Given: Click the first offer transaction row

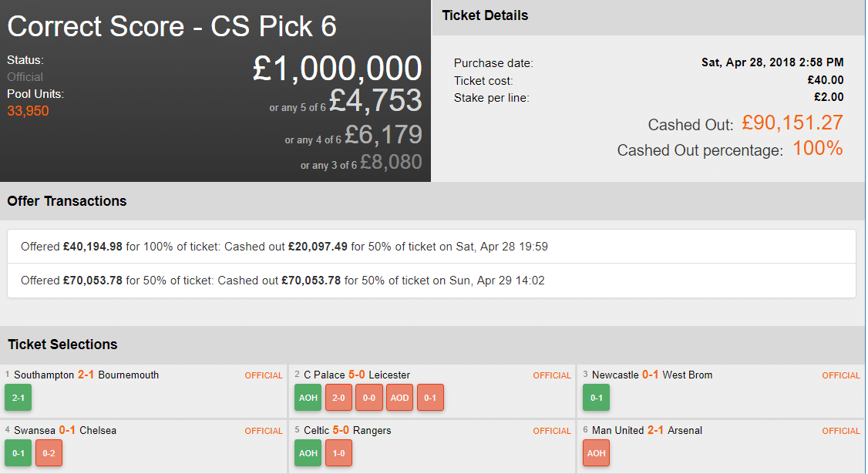Looking at the screenshot, I should [431, 247].
